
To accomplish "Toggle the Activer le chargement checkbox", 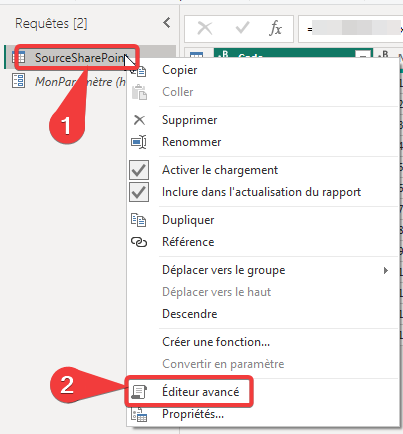I will [139, 170].
